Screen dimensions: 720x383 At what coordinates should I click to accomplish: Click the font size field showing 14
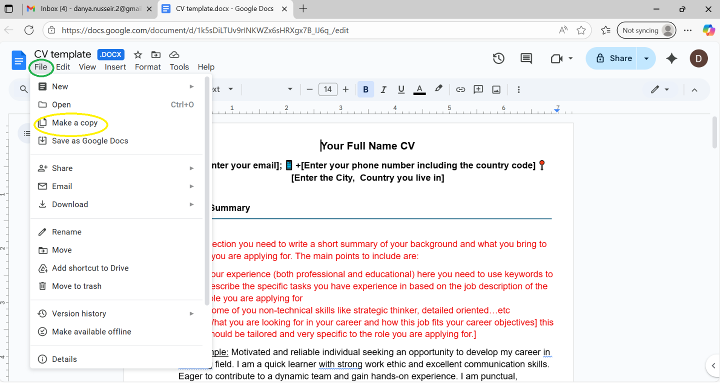point(327,90)
